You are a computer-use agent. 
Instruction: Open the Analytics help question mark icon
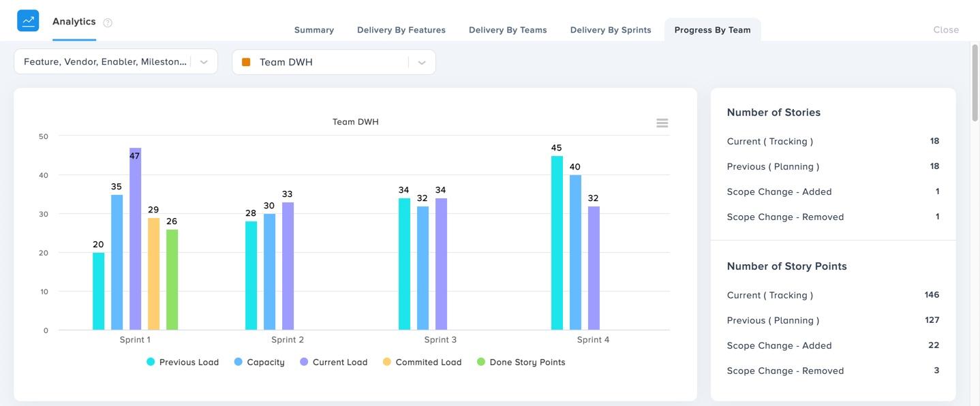click(108, 22)
